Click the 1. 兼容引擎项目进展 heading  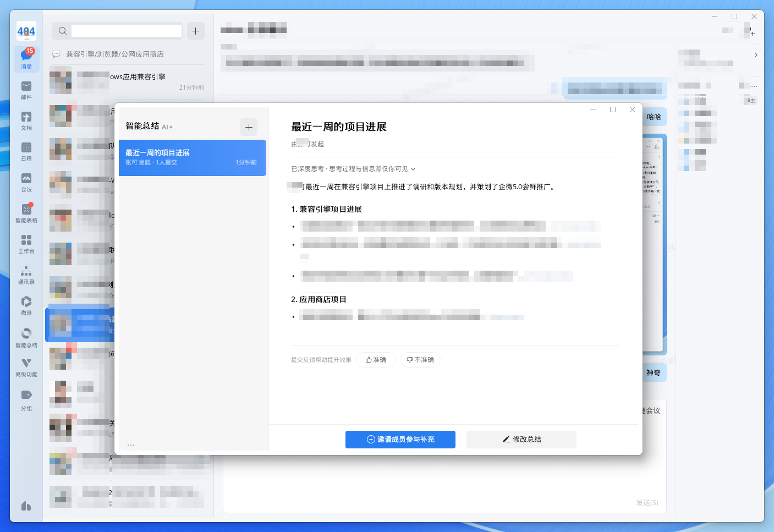pos(326,209)
